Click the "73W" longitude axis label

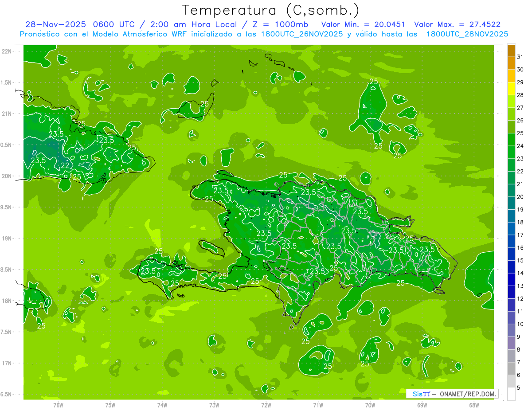click(x=214, y=405)
